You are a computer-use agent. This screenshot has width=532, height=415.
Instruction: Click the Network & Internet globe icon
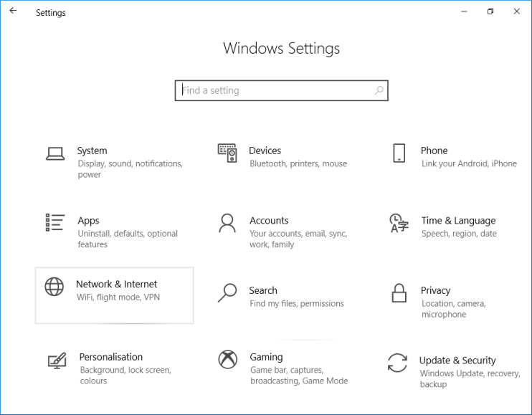coord(54,287)
